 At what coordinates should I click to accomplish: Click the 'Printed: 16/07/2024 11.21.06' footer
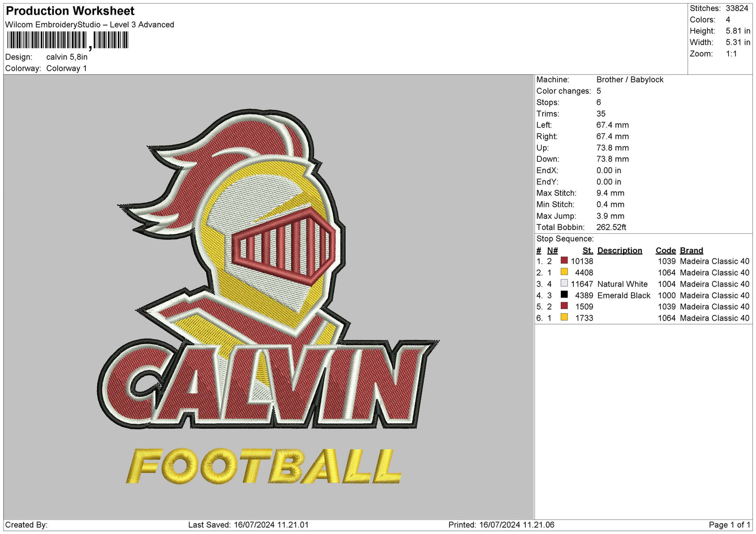pos(501,525)
